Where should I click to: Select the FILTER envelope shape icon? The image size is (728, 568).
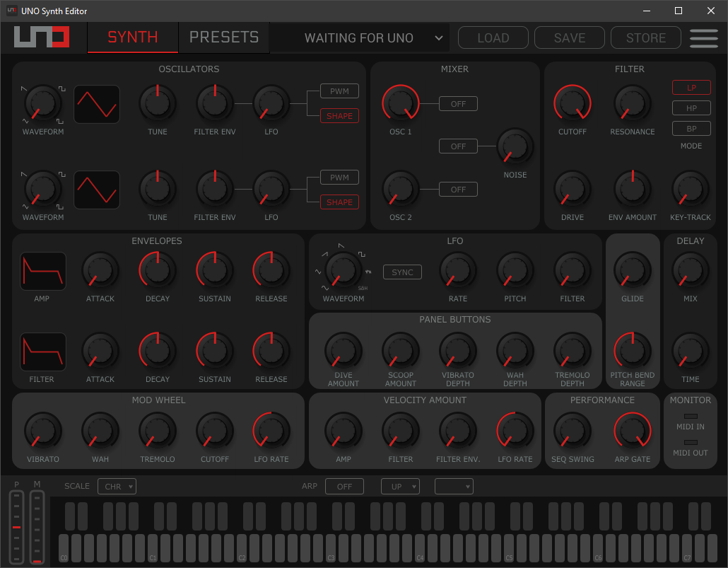(x=42, y=352)
